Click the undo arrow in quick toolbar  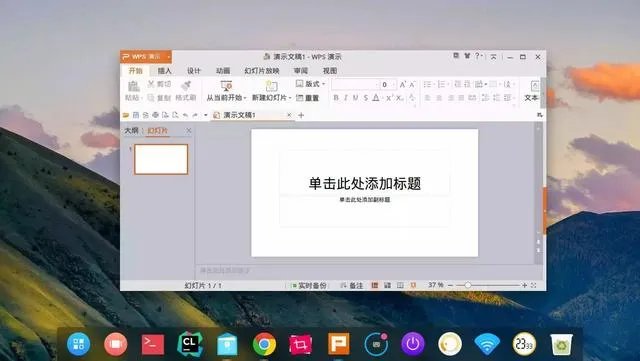[x=185, y=116]
